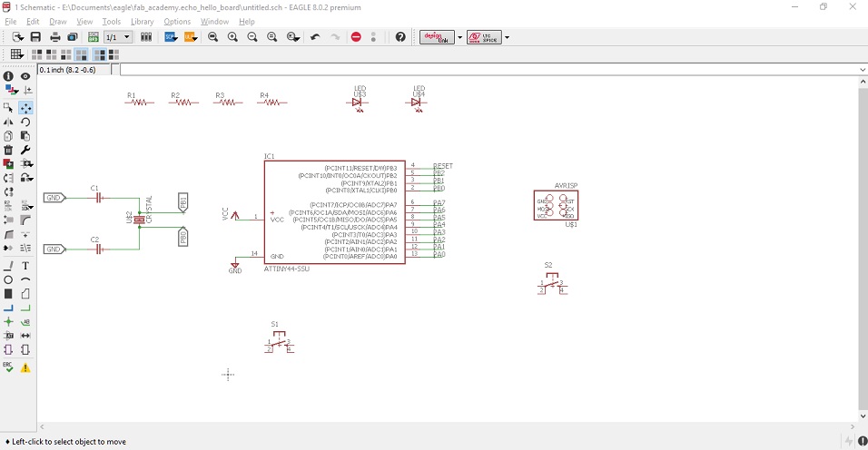
Task: Select the Add part tool
Action: [x=8, y=163]
